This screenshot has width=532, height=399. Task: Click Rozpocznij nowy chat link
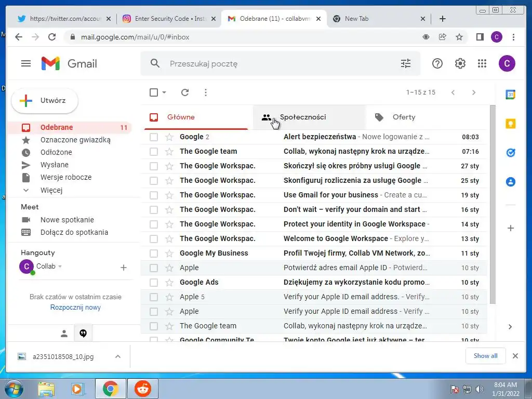pos(75,308)
